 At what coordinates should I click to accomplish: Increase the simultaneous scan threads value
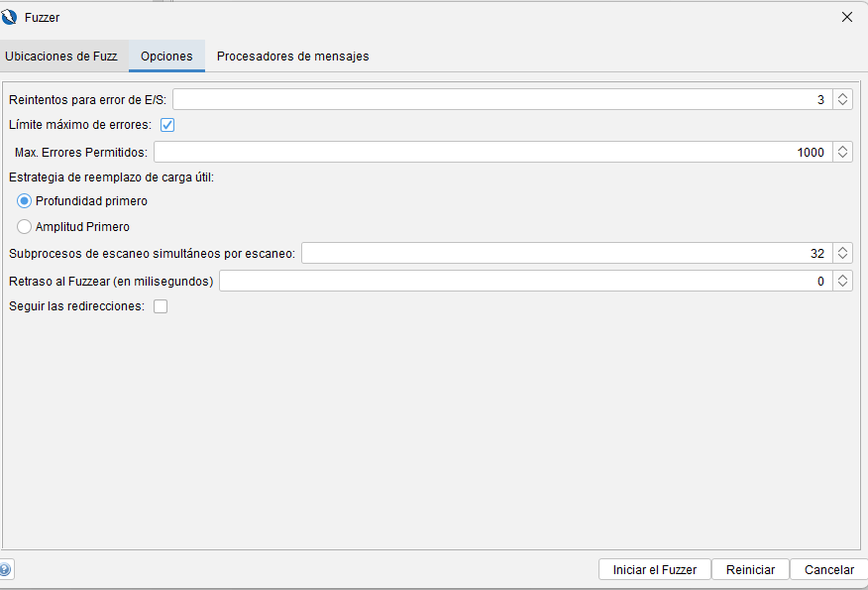(x=842, y=249)
